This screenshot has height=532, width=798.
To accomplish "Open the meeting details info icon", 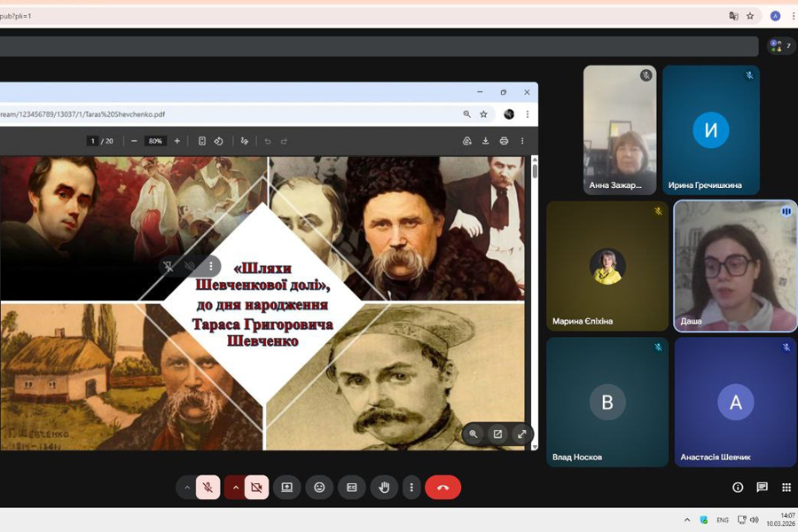I will pos(738,488).
